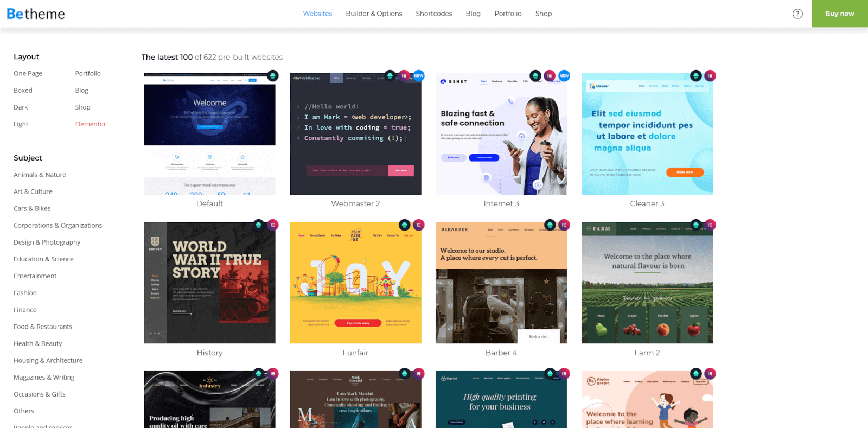868x428 pixels.
Task: Click the help question mark icon
Action: [x=797, y=14]
